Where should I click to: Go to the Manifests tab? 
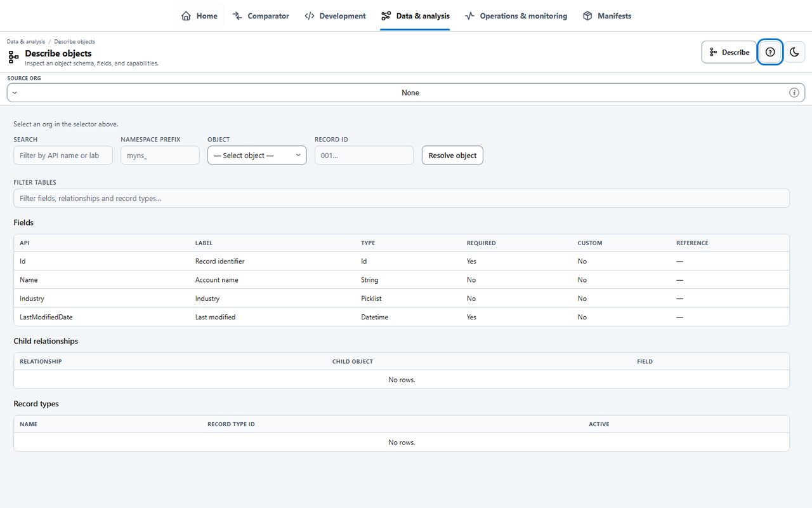607,16
